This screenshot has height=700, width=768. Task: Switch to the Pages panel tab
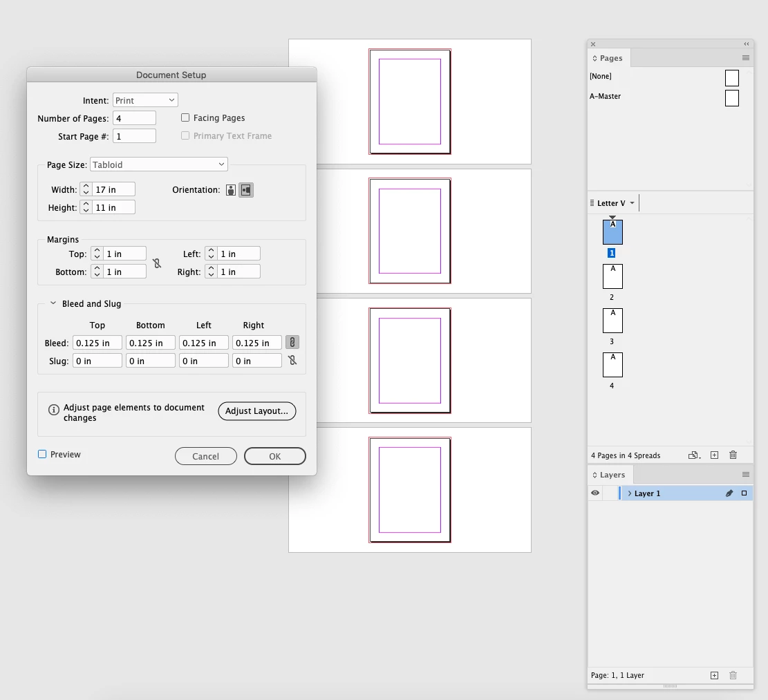click(x=609, y=58)
